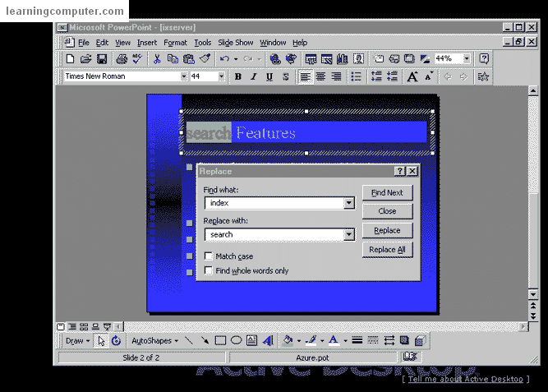Enable Find whole words only checkbox
548x392 pixels.
coord(209,270)
